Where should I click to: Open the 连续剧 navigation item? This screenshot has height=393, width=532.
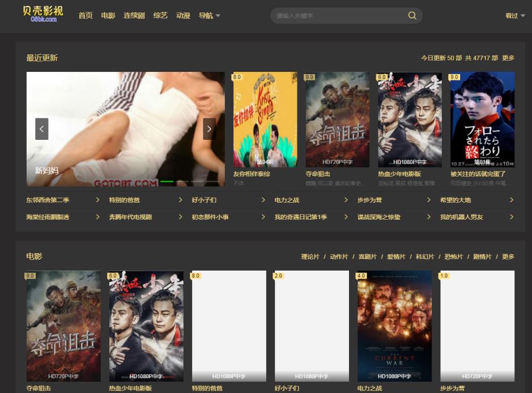pyautogui.click(x=134, y=15)
